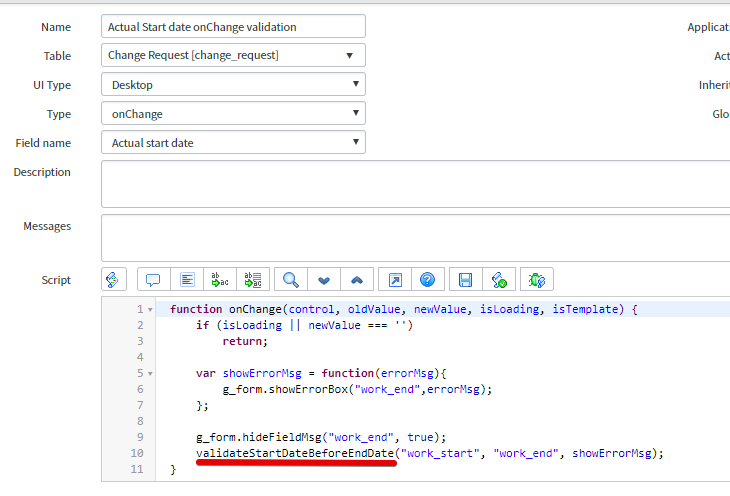The width and height of the screenshot is (730, 496).
Task: Click the format code icon
Action: 187,280
